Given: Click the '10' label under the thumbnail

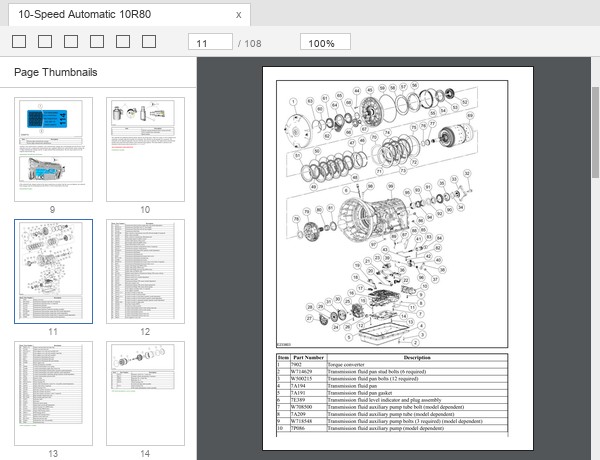Looking at the screenshot, I should [145, 210].
